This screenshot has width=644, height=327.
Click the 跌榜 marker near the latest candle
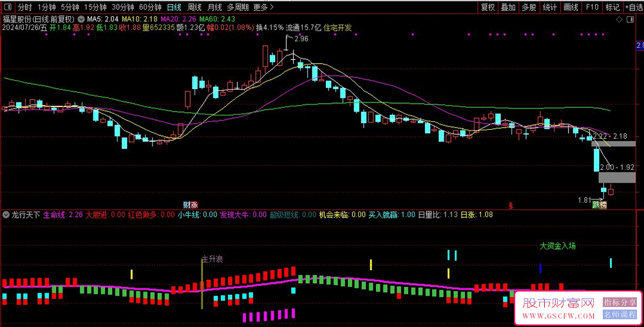click(600, 204)
